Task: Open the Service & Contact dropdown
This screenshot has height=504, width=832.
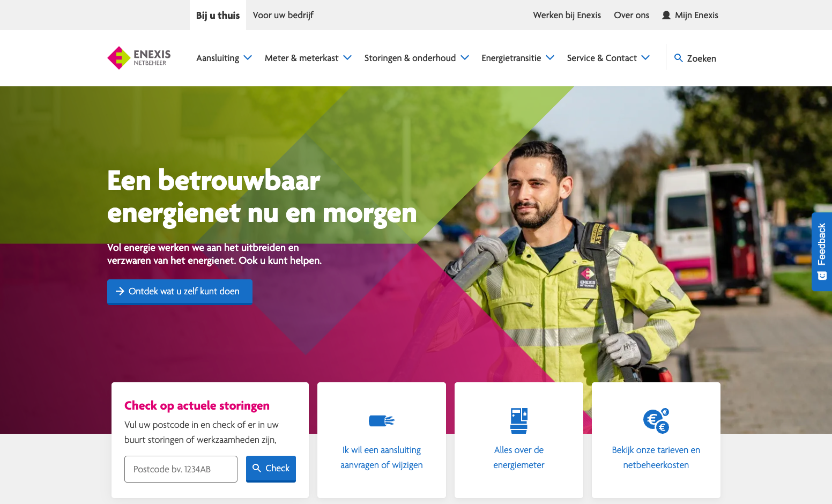Action: coord(608,58)
